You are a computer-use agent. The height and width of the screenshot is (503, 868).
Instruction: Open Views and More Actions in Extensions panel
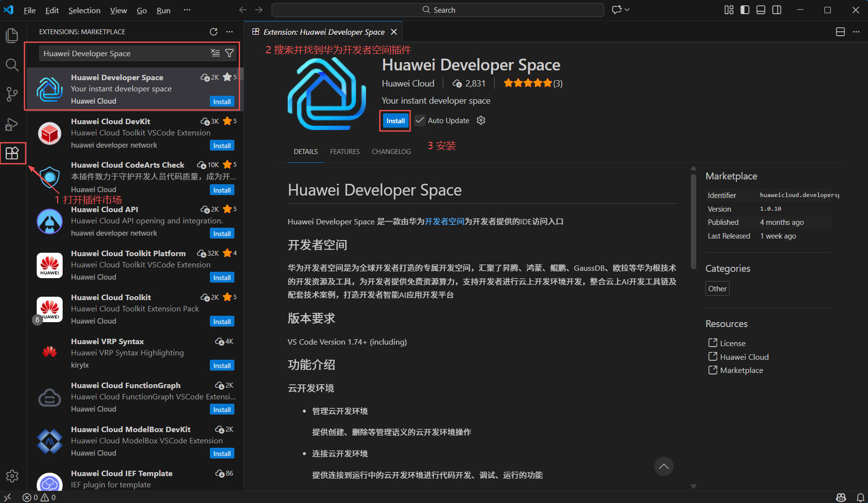(229, 32)
